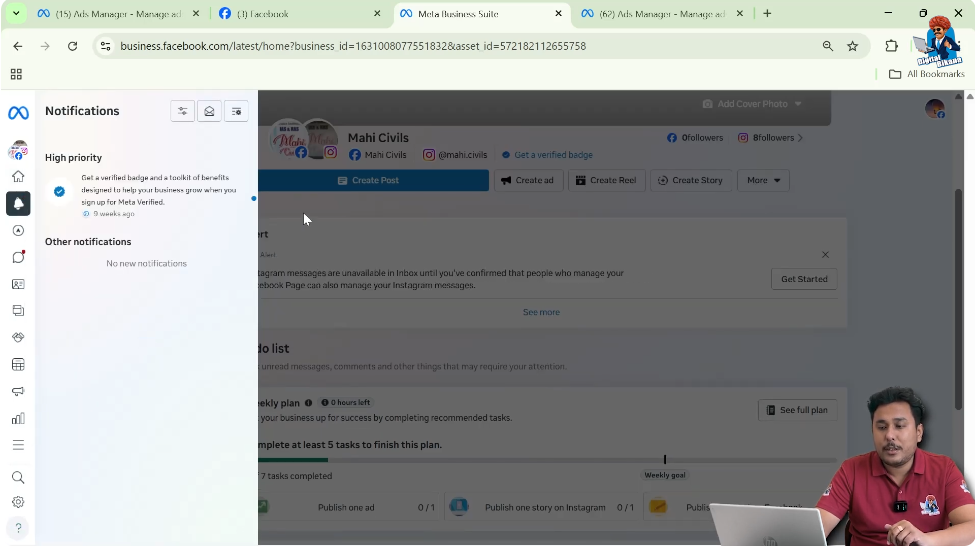Image resolution: width=975 pixels, height=547 pixels.
Task: Open the compass icon in sidebar
Action: point(18,231)
